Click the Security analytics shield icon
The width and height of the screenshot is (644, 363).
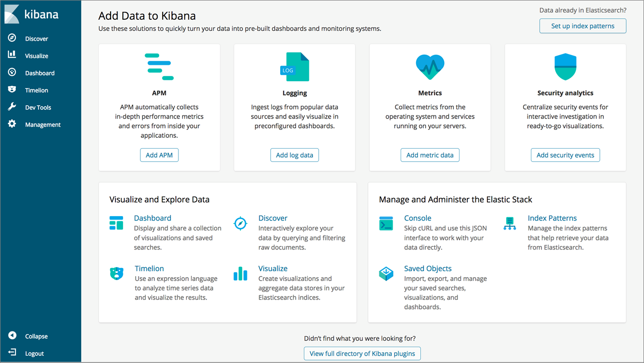click(x=565, y=66)
